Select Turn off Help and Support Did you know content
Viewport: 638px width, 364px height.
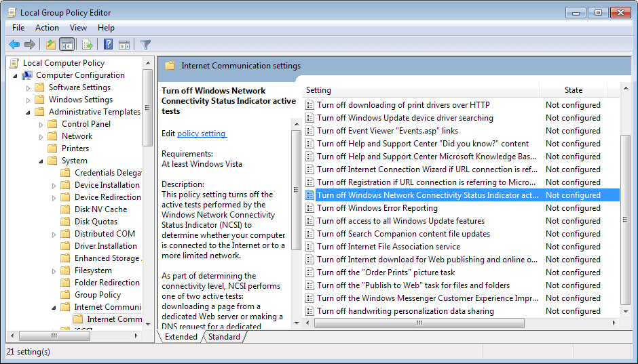tap(423, 144)
